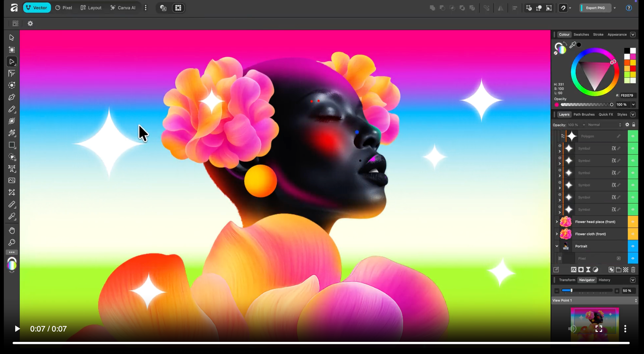
Task: Switch to the Pixel studio
Action: coord(64,8)
